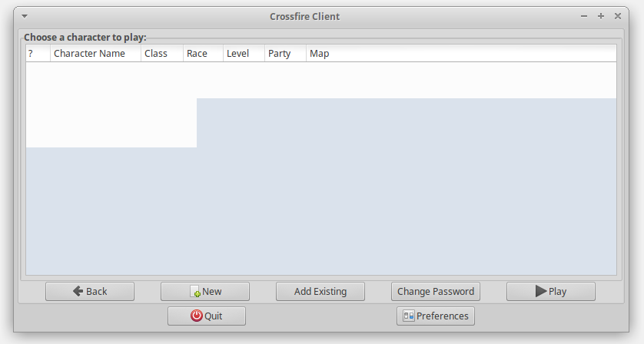Close the Crossfire Client window

click(x=618, y=16)
